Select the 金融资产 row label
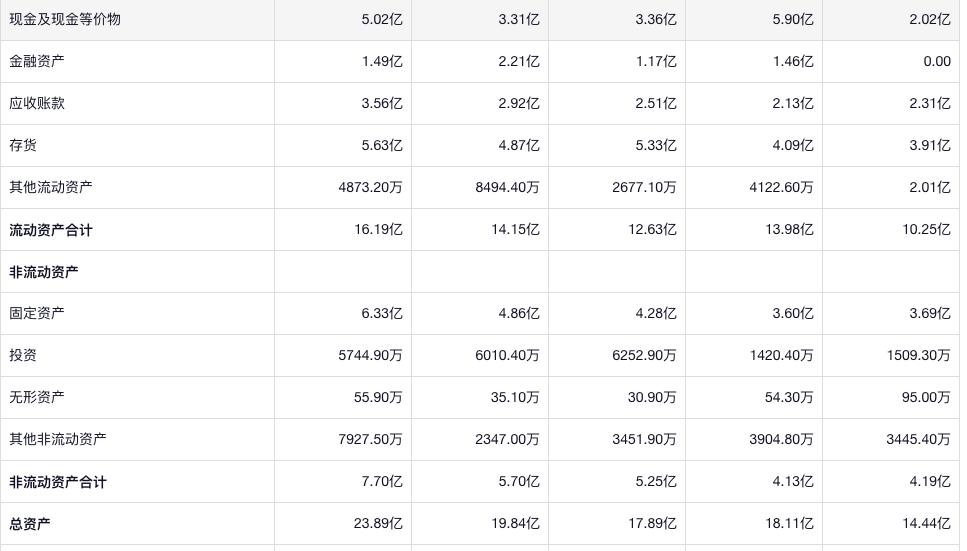Viewport: 967px width, 551px height. 37,61
